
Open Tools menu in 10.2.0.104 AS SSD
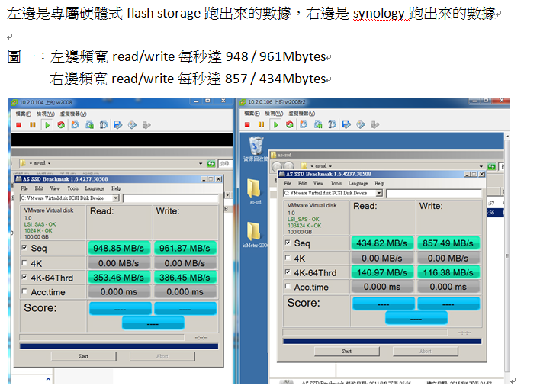pyautogui.click(x=72, y=188)
